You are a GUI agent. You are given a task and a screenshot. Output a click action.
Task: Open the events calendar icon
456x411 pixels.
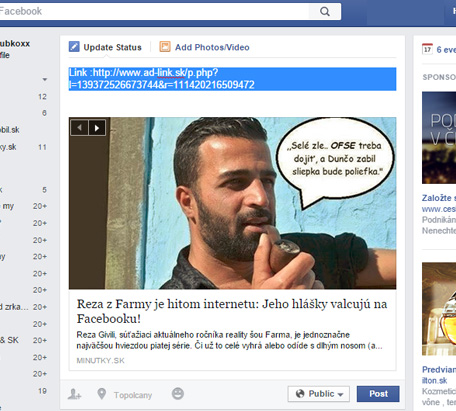[427, 49]
